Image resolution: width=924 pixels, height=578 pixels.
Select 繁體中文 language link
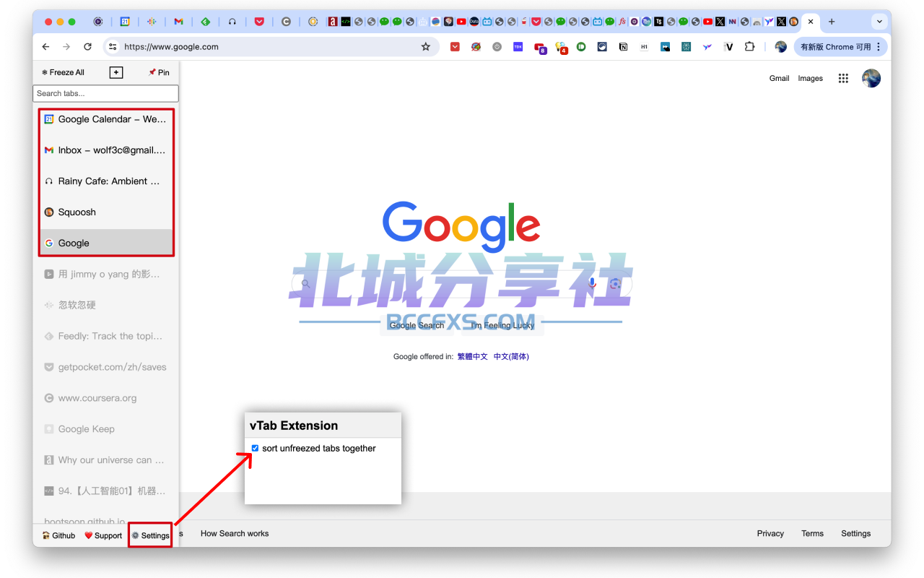click(473, 356)
